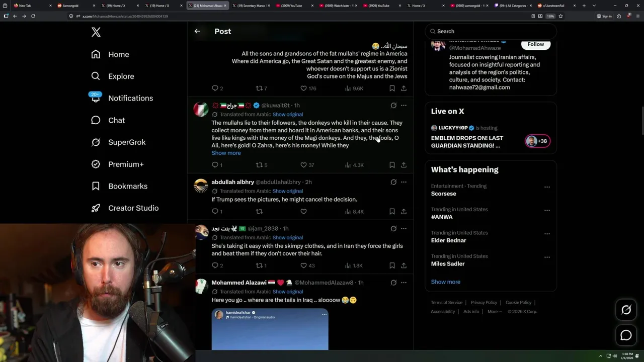This screenshot has height=362, width=644.
Task: Open floating Grok button
Action: pos(626,310)
